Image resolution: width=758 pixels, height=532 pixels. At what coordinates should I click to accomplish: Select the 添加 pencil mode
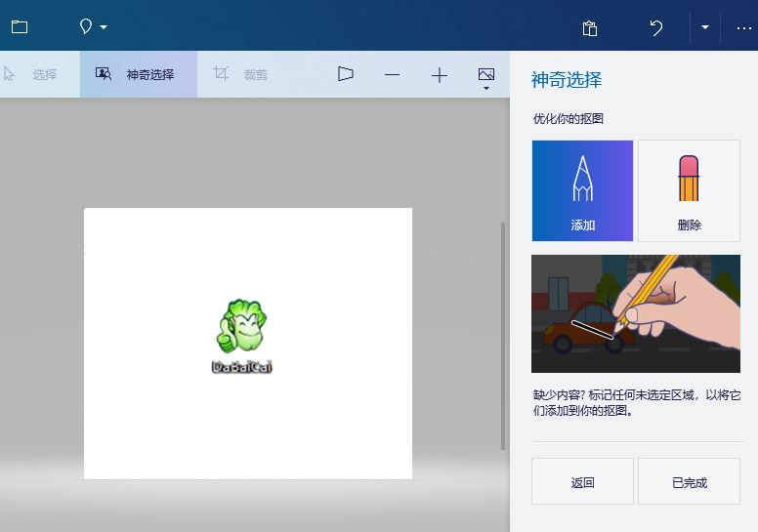[x=582, y=191]
